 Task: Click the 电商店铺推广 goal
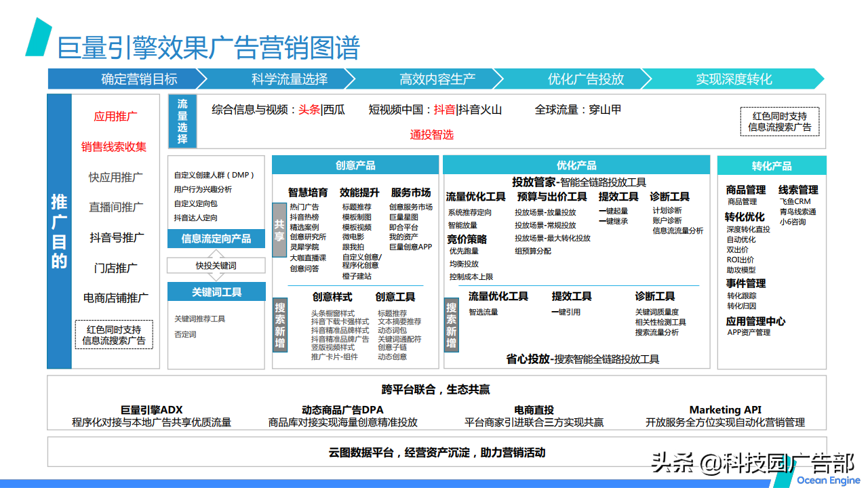[x=116, y=298]
